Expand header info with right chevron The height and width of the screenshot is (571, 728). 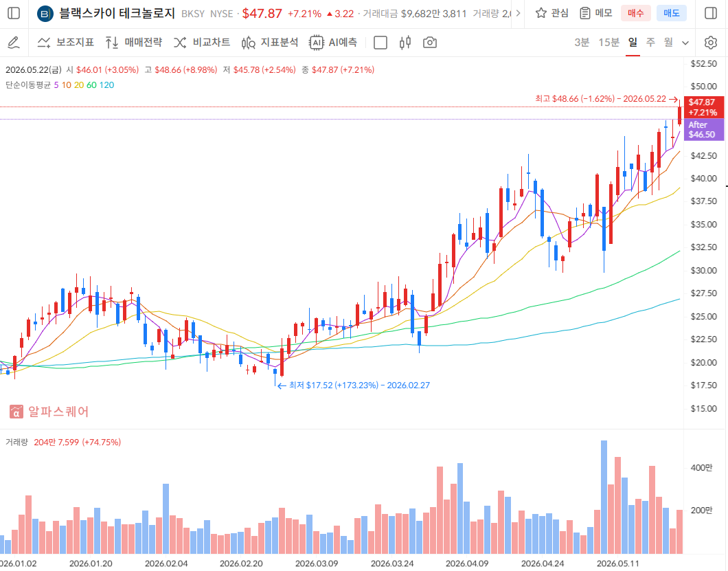tap(518, 13)
